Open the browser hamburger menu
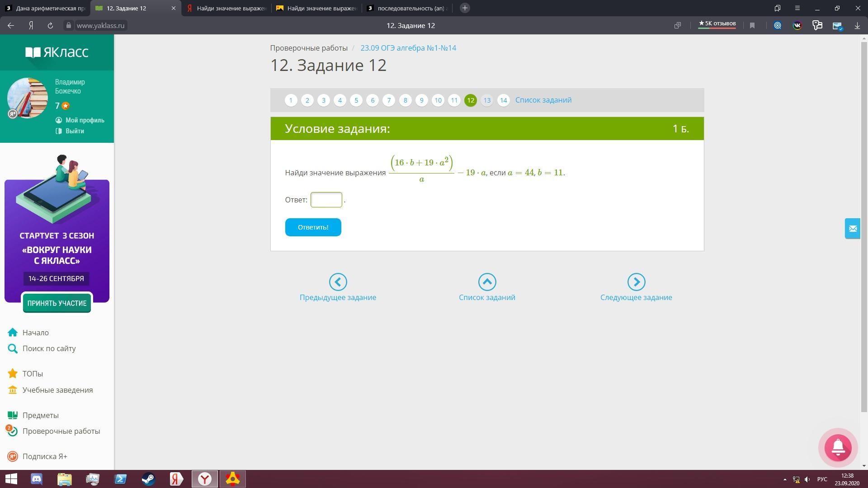The height and width of the screenshot is (488, 868). 797,8
